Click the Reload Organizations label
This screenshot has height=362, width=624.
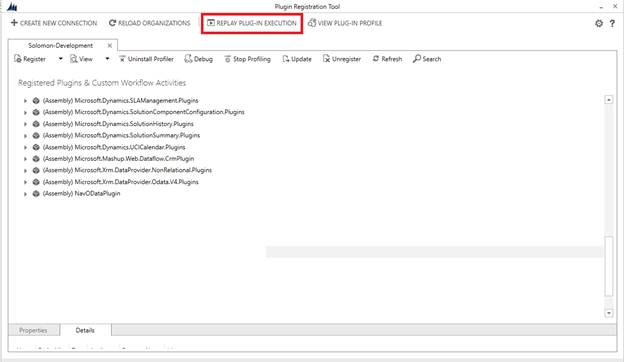154,23
